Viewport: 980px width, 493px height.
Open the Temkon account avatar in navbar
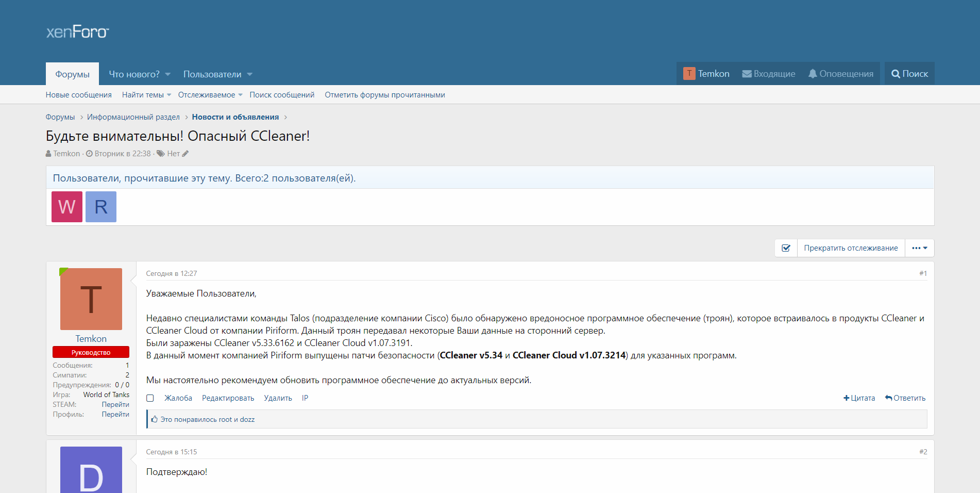pyautogui.click(x=689, y=74)
